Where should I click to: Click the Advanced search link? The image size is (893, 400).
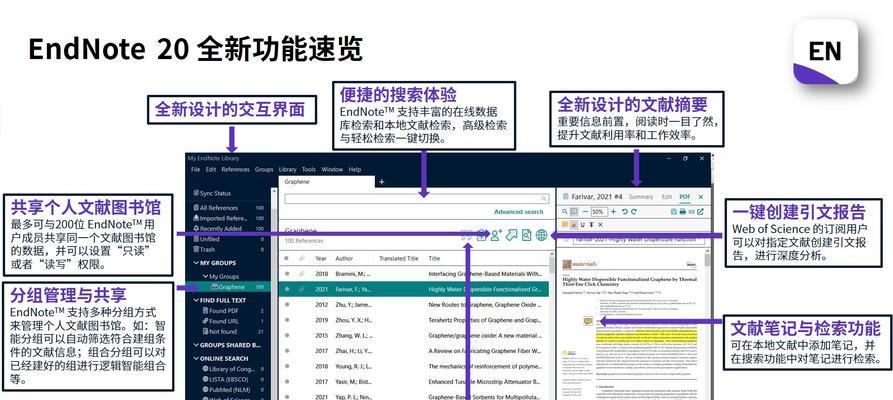tap(518, 212)
